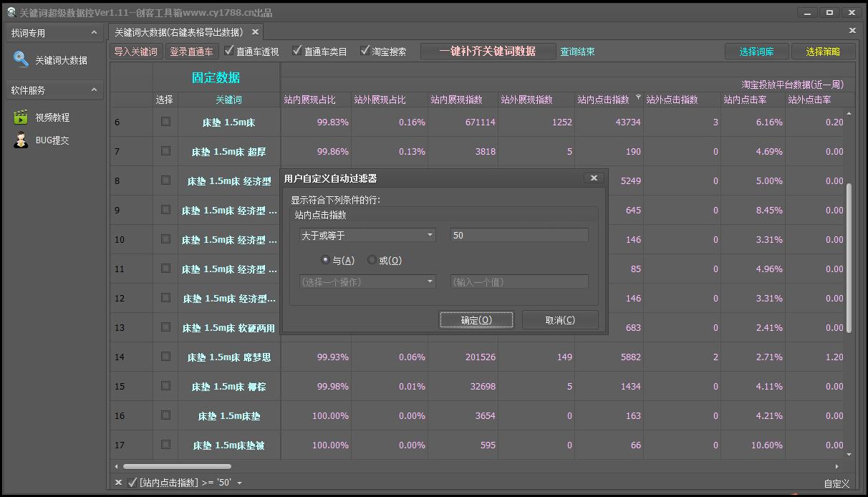The image size is (868, 497).
Task: Click the filter value field containing 50
Action: pos(519,235)
